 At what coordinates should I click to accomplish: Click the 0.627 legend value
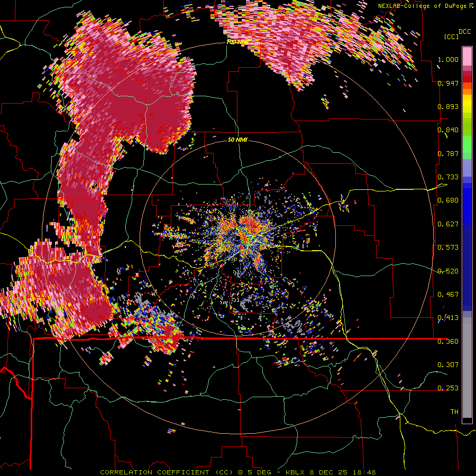(448, 224)
